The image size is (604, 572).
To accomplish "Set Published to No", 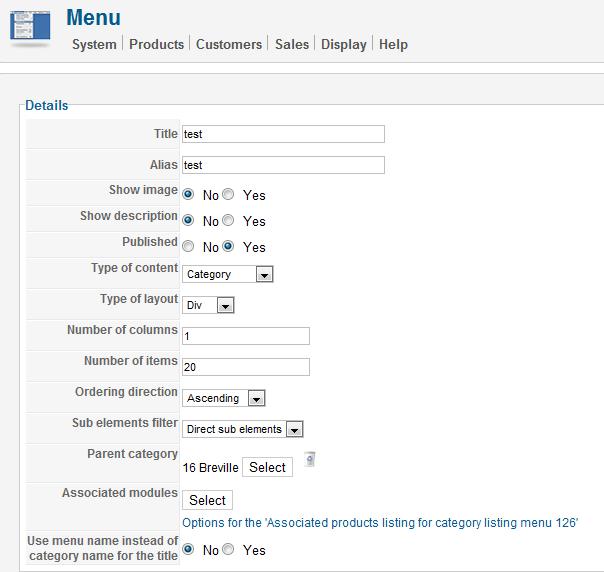I will [188, 246].
